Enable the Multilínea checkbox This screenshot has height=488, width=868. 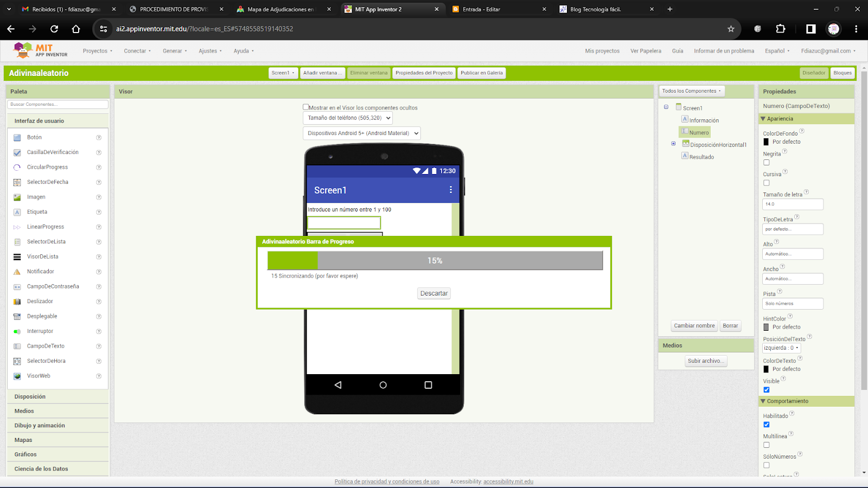coord(767,445)
